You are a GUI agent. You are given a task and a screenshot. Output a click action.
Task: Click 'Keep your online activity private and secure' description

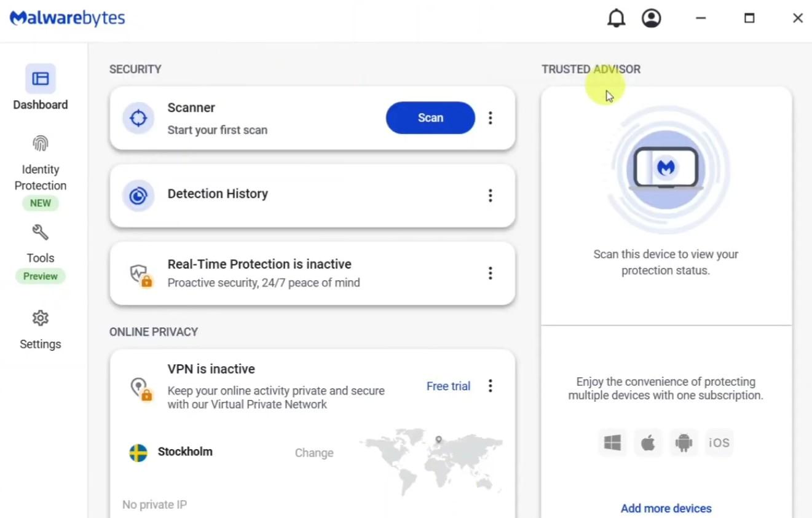pyautogui.click(x=276, y=398)
